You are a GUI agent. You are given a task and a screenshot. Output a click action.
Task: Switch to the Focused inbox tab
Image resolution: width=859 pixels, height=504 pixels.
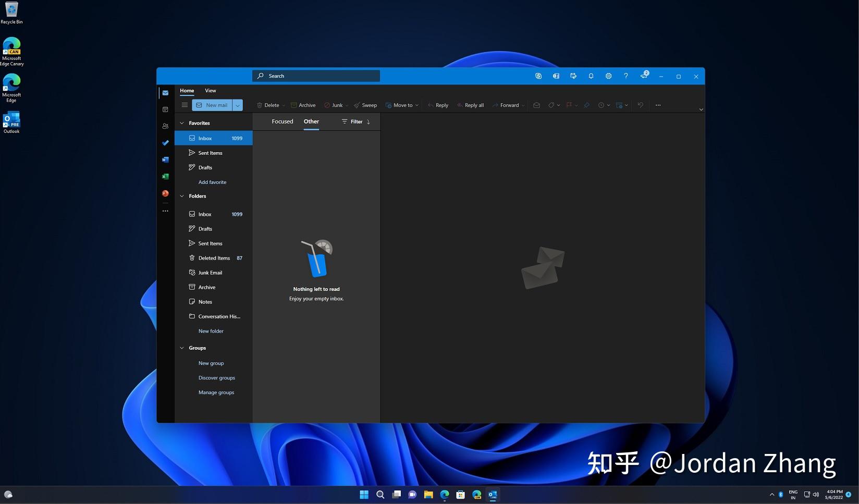coord(283,121)
